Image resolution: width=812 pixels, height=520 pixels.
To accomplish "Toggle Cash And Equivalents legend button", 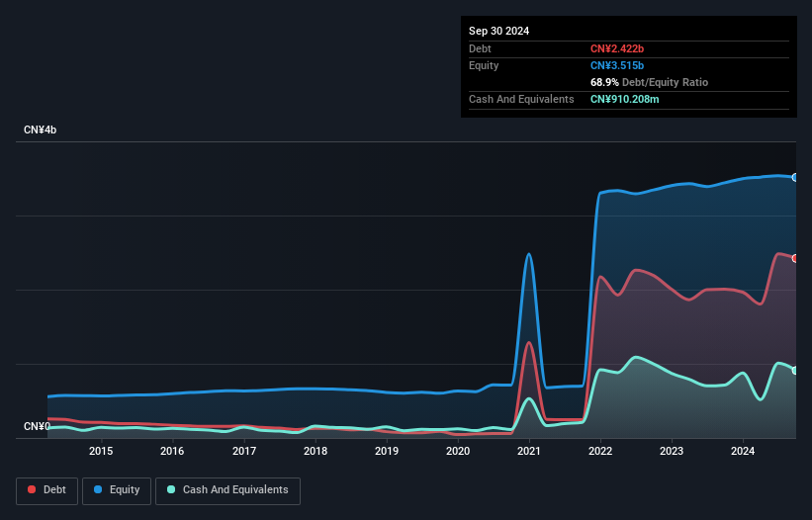I will click(x=227, y=490).
